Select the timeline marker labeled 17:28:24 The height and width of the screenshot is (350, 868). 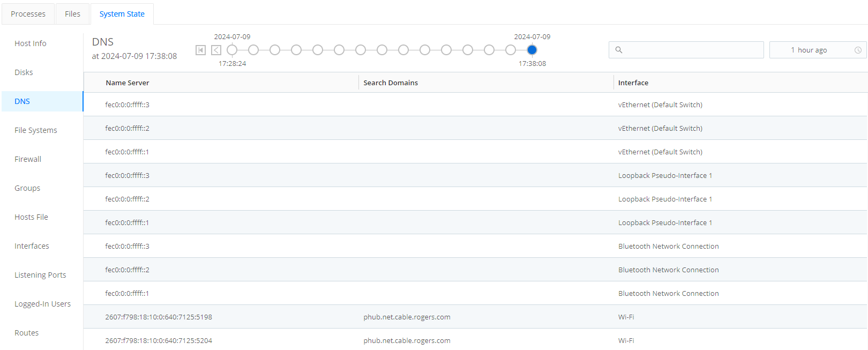(x=232, y=50)
